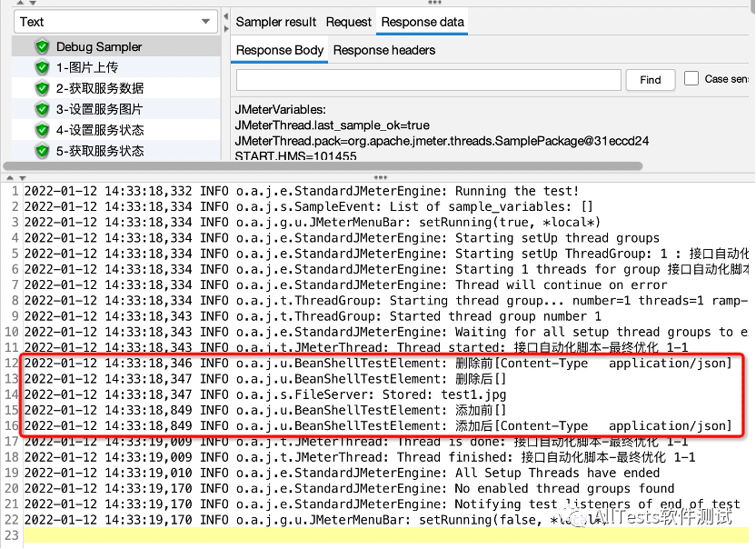Viewport: 756px width, 549px height.
Task: Focus the response search input field
Action: (x=428, y=80)
